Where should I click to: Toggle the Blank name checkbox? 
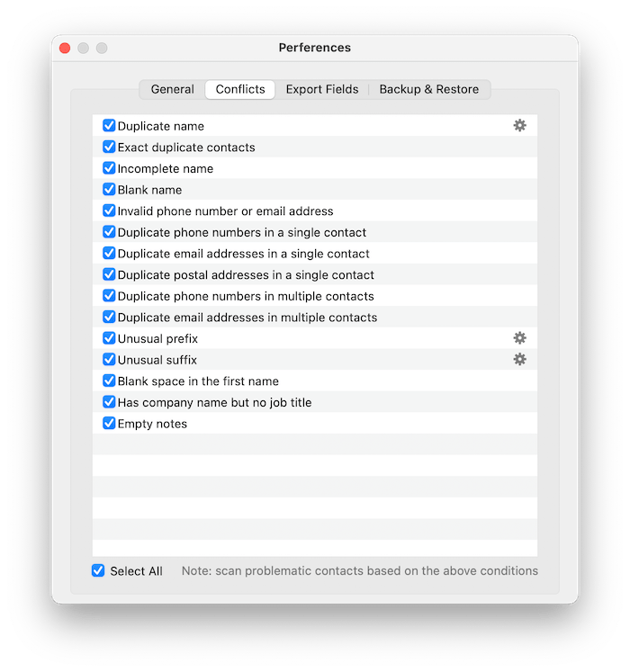click(109, 190)
